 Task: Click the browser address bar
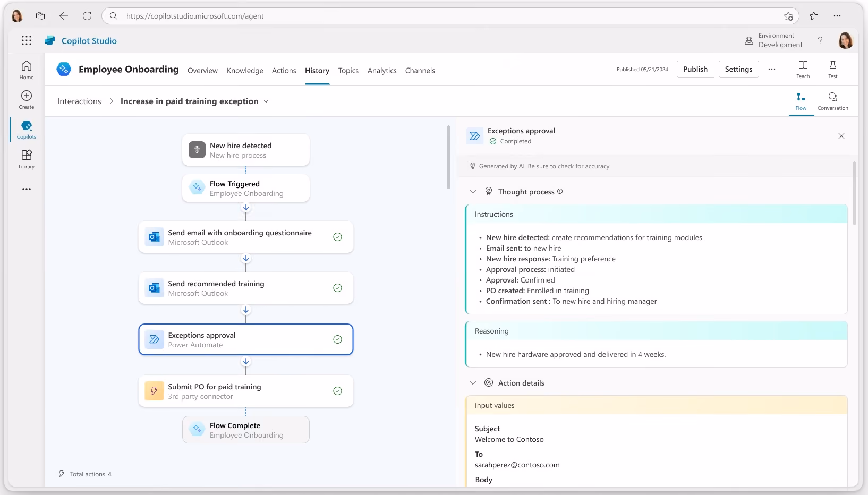click(450, 16)
